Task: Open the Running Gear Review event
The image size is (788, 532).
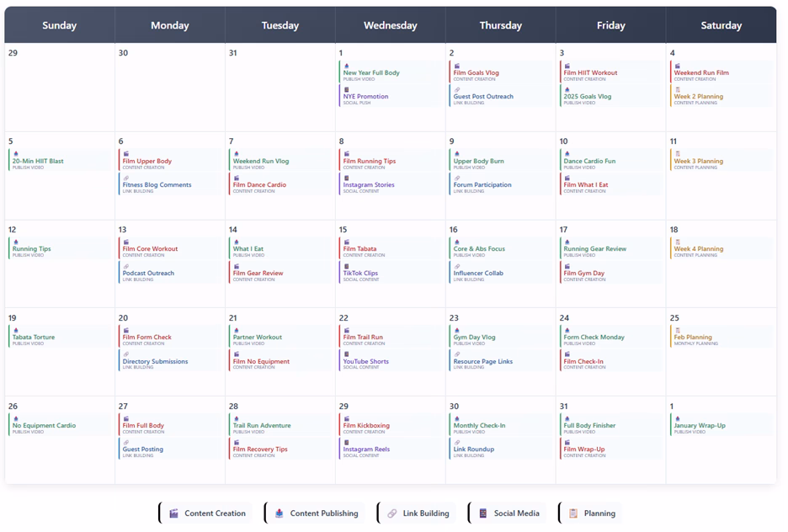Action: tap(610, 248)
